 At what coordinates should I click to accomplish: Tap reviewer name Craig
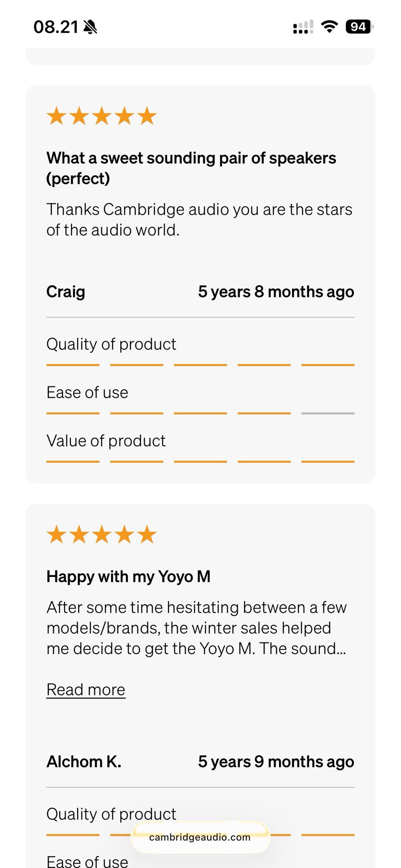coord(66,292)
